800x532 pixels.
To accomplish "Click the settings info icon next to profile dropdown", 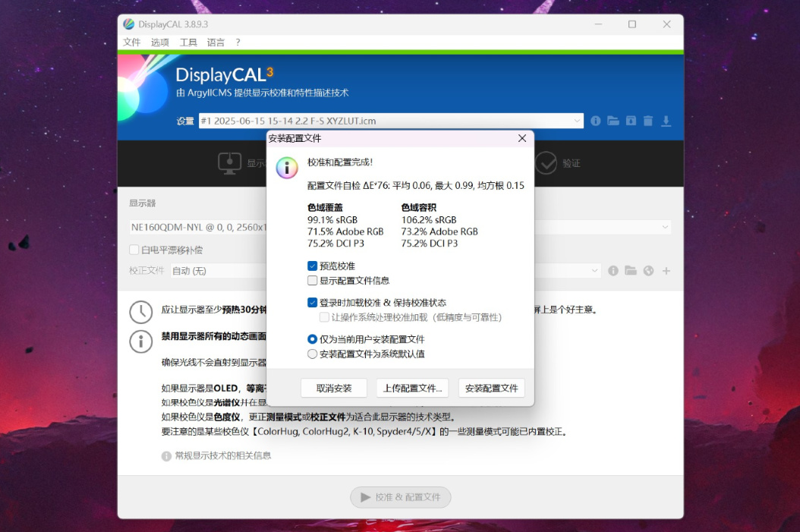I will (x=595, y=121).
